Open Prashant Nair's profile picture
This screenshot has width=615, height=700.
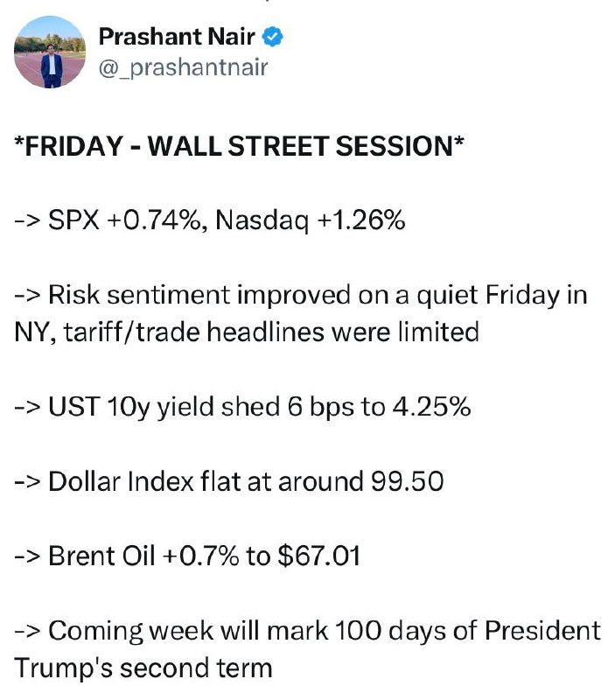50,52
